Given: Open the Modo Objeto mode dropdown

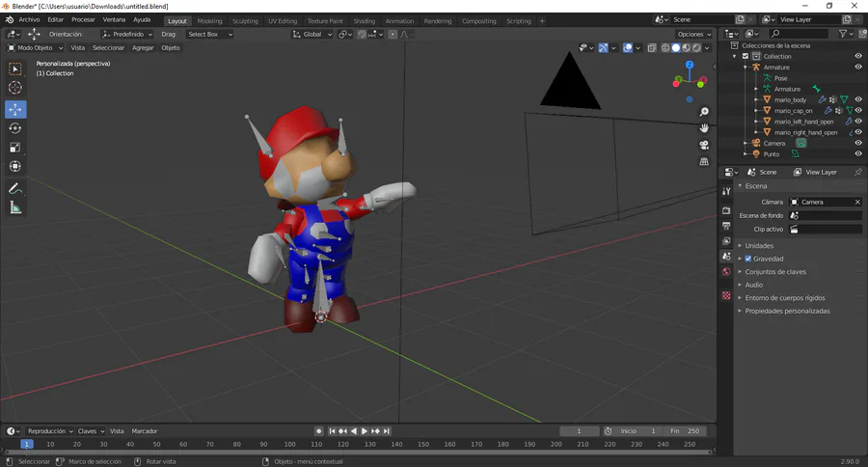Looking at the screenshot, I should 35,47.
